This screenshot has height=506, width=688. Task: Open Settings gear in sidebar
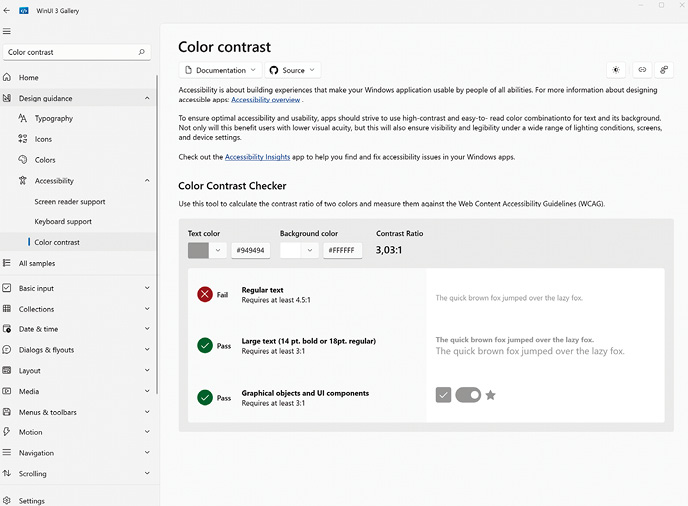tap(7, 501)
